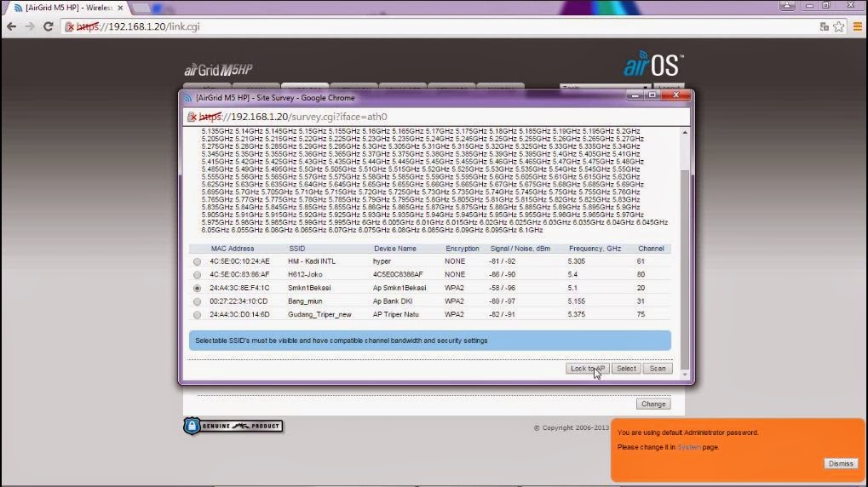The width and height of the screenshot is (868, 487).
Task: Bookmark this page using the star icon
Action: (x=839, y=26)
